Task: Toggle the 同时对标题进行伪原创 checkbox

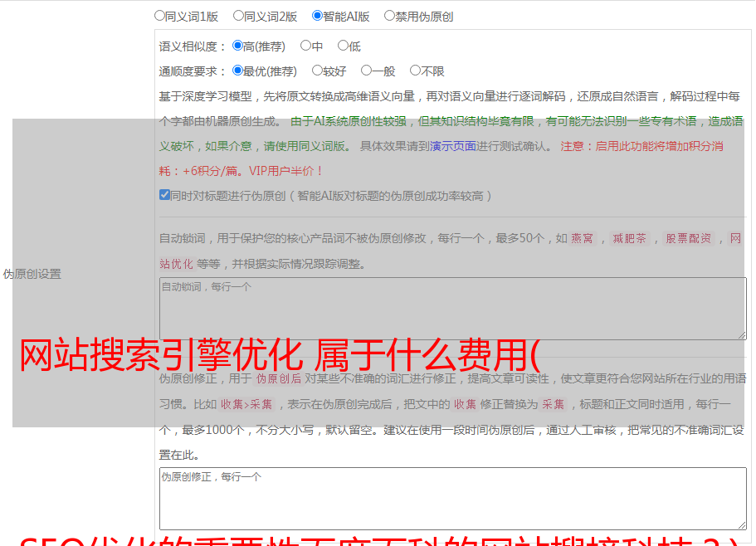Action: point(164,196)
